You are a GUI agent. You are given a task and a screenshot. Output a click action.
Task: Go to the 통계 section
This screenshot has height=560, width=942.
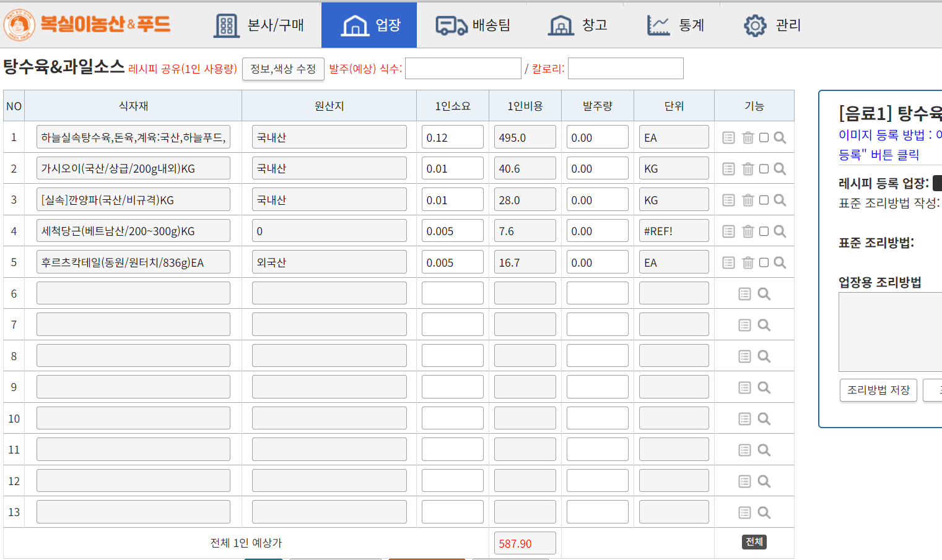coord(675,25)
